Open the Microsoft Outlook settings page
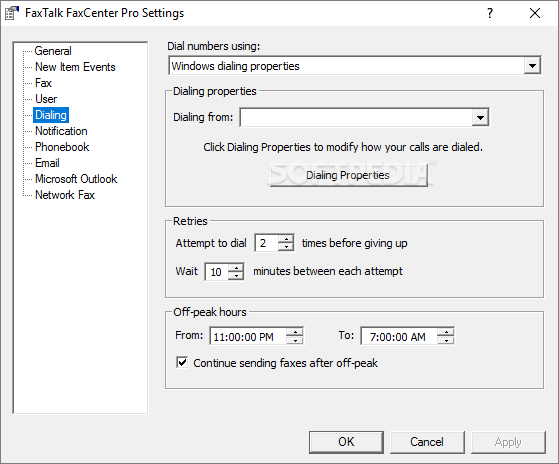 click(x=76, y=179)
